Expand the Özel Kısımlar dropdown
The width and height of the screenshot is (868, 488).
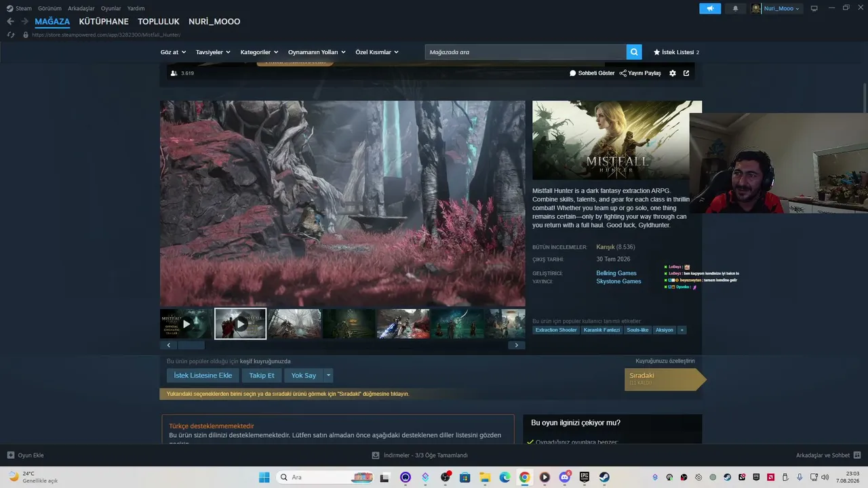377,52
